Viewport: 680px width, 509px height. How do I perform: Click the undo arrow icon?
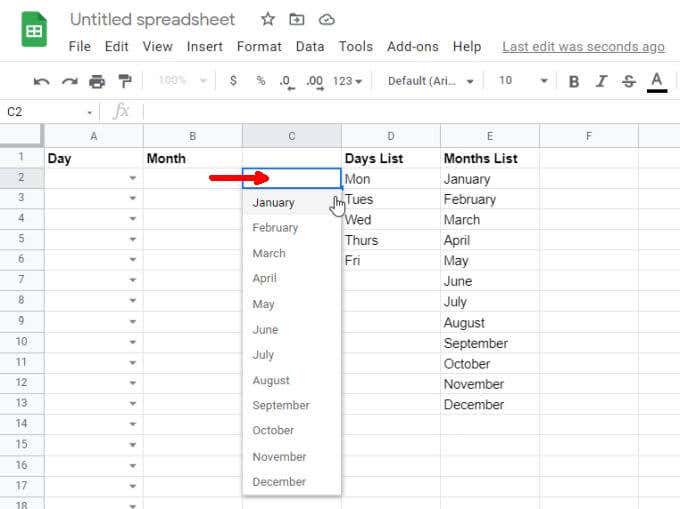click(41, 81)
